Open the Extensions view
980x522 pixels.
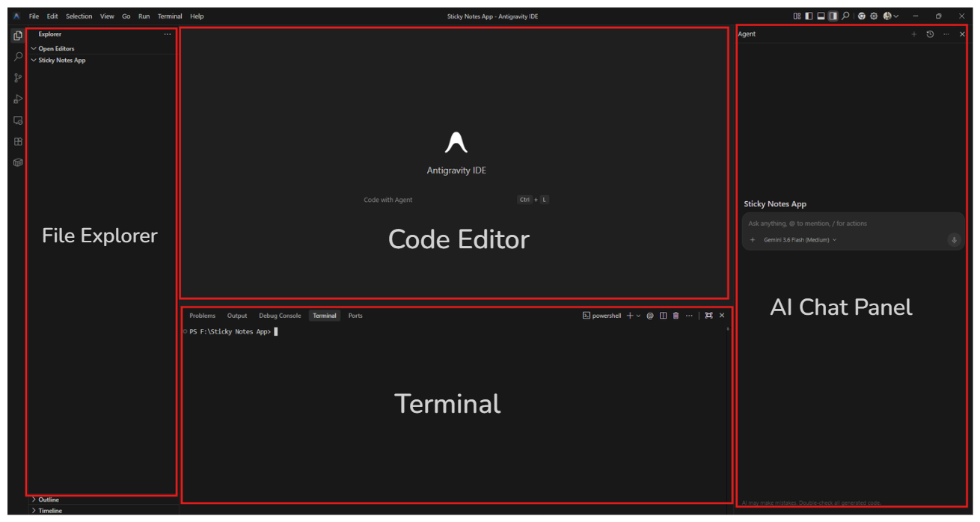click(18, 141)
